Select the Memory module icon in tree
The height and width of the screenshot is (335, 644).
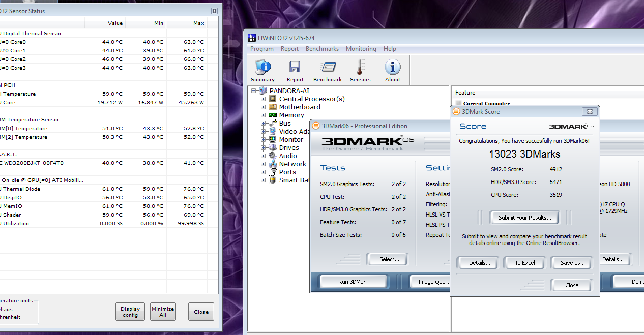click(x=273, y=115)
